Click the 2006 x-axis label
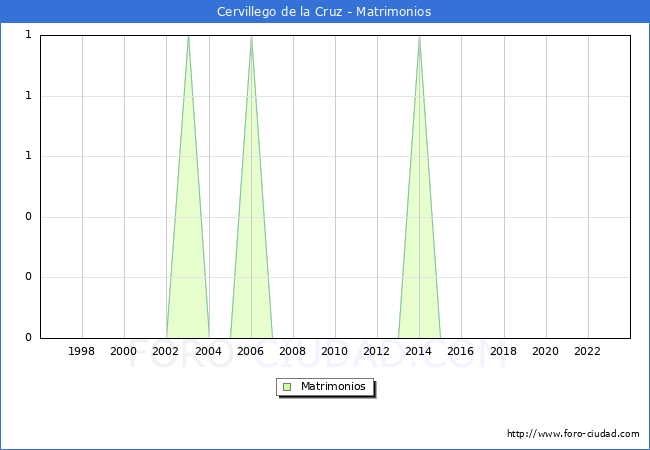Viewport: 650px width, 450px height. click(x=250, y=351)
